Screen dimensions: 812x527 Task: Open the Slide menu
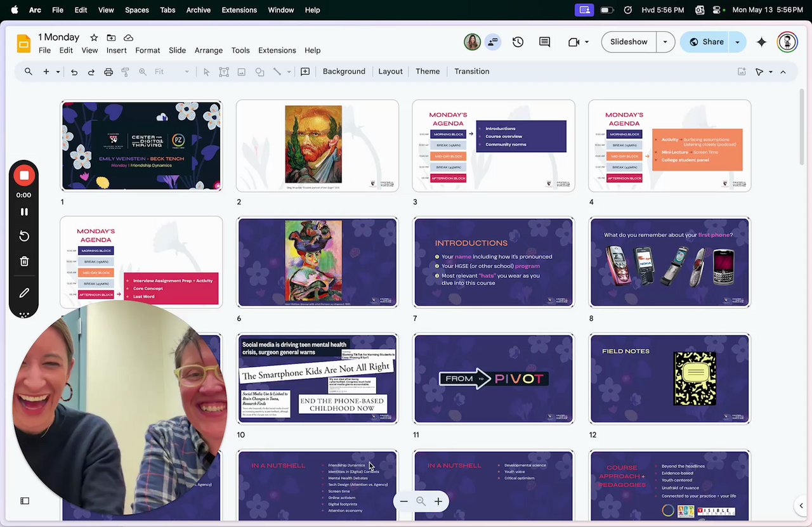(x=177, y=50)
